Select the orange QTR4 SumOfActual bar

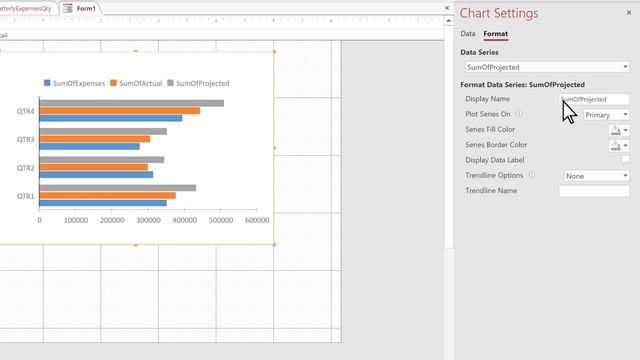pos(120,111)
